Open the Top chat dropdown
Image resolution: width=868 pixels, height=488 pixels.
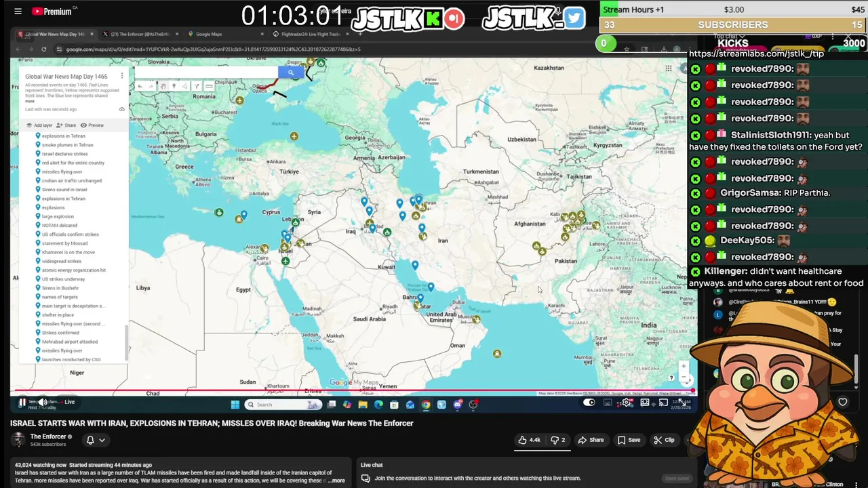click(730, 37)
